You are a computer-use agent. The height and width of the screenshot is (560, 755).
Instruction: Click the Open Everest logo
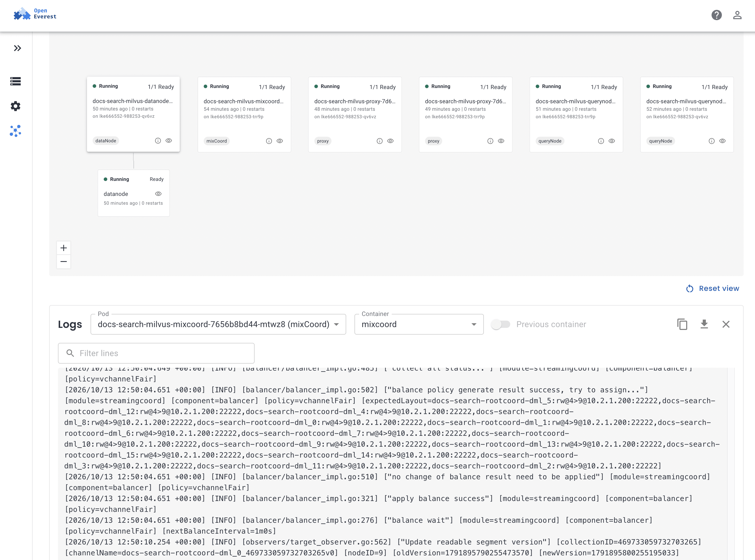click(x=35, y=13)
